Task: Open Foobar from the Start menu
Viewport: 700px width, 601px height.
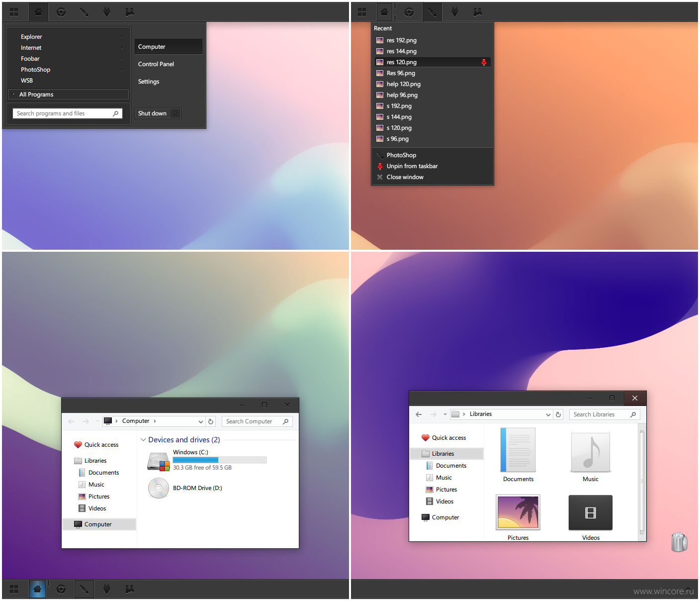Action: point(30,59)
